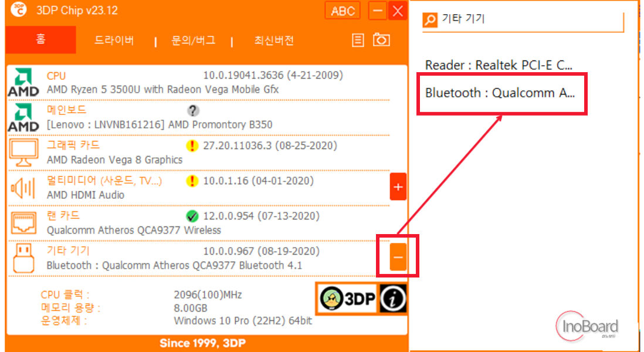Image resolution: width=644 pixels, height=352 pixels.
Task: Click the 3DP logo button
Action: 347,299
